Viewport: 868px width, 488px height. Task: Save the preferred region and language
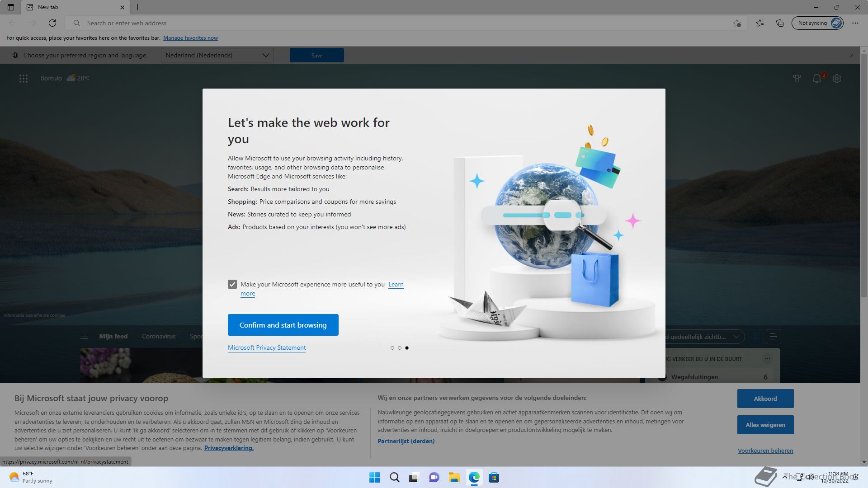coord(316,55)
